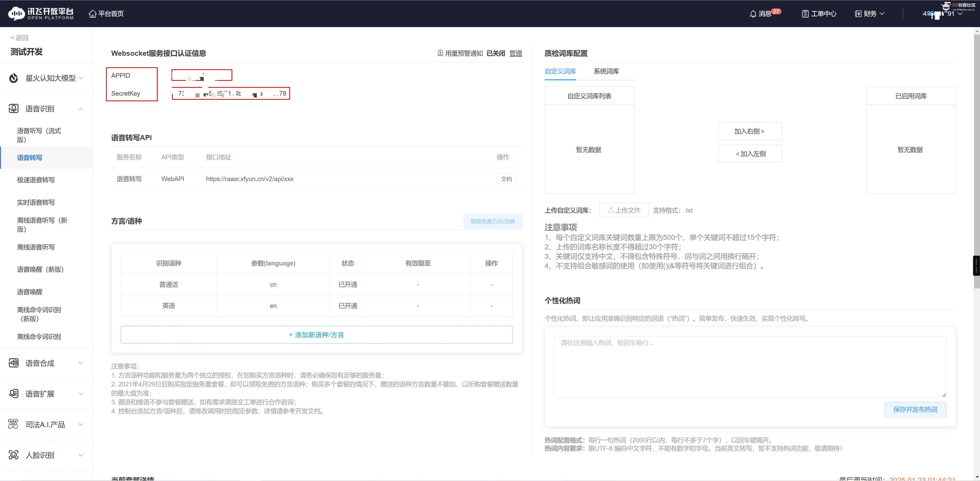Click the speech extension sidebar icon
The image size is (980, 481).
14,393
